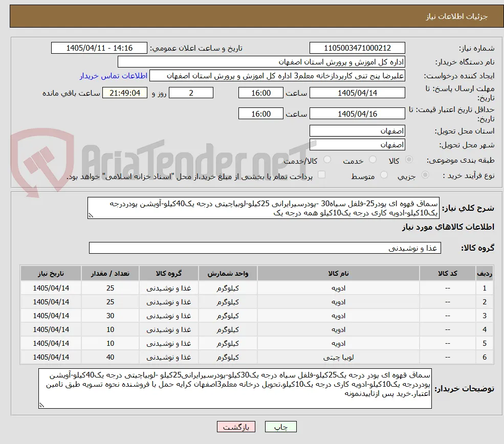Click the شهر محل تحویل field

point(357,145)
